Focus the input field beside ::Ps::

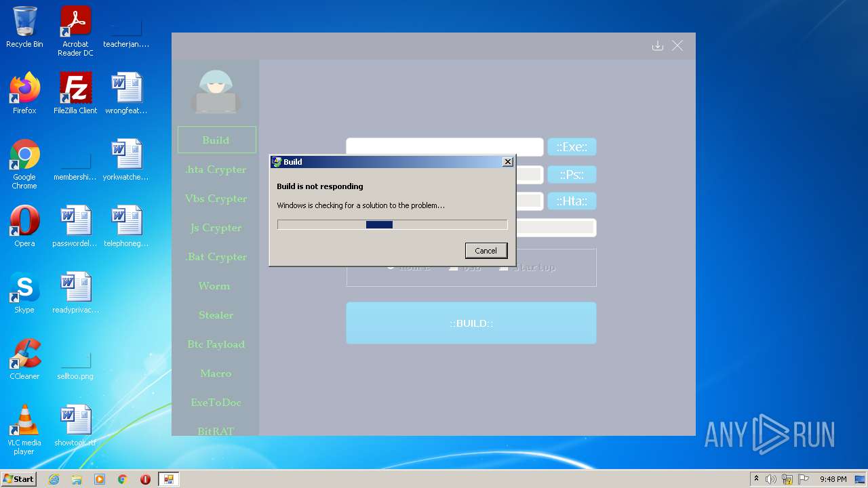coord(530,175)
